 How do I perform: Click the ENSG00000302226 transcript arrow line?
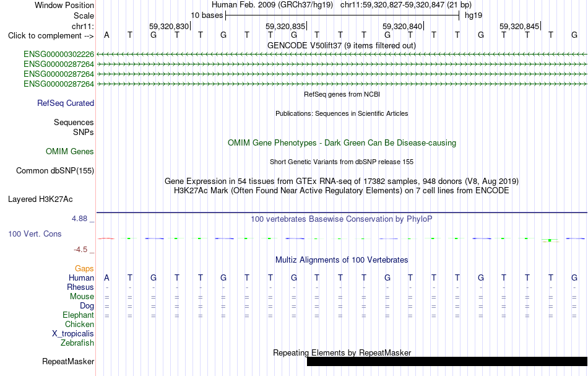(342, 55)
